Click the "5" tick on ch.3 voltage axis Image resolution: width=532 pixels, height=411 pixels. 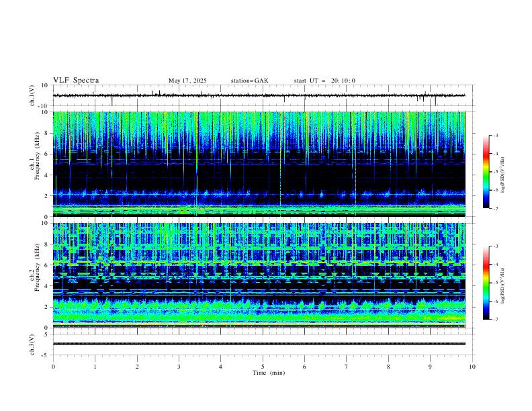[46, 334]
